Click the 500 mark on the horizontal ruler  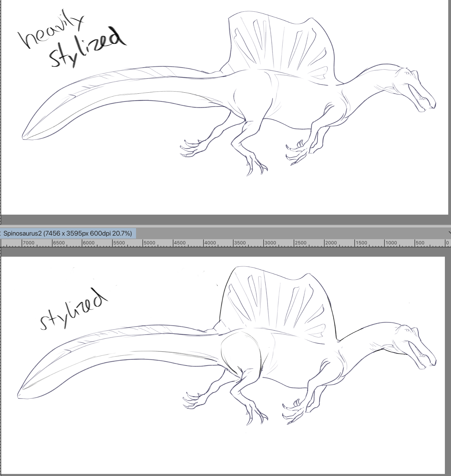click(419, 243)
